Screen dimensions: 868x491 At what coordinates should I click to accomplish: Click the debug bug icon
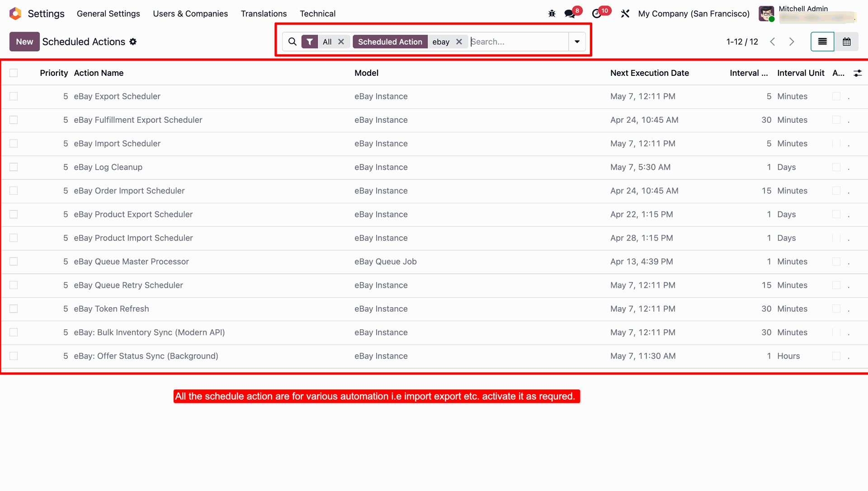click(552, 14)
